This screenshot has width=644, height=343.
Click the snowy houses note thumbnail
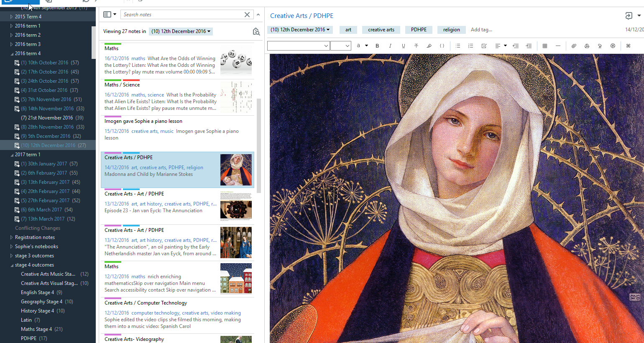coord(236,279)
